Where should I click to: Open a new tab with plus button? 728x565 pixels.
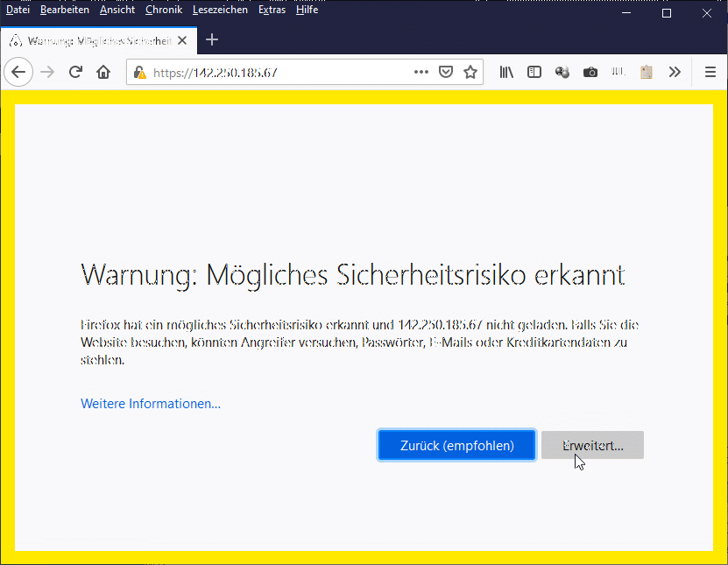point(211,40)
